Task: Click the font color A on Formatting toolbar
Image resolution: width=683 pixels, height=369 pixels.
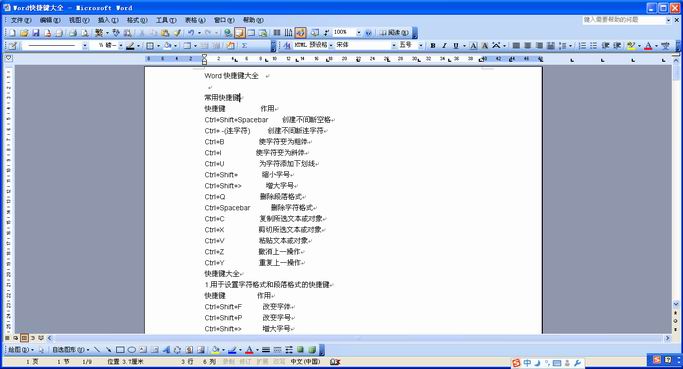Action: coord(648,45)
